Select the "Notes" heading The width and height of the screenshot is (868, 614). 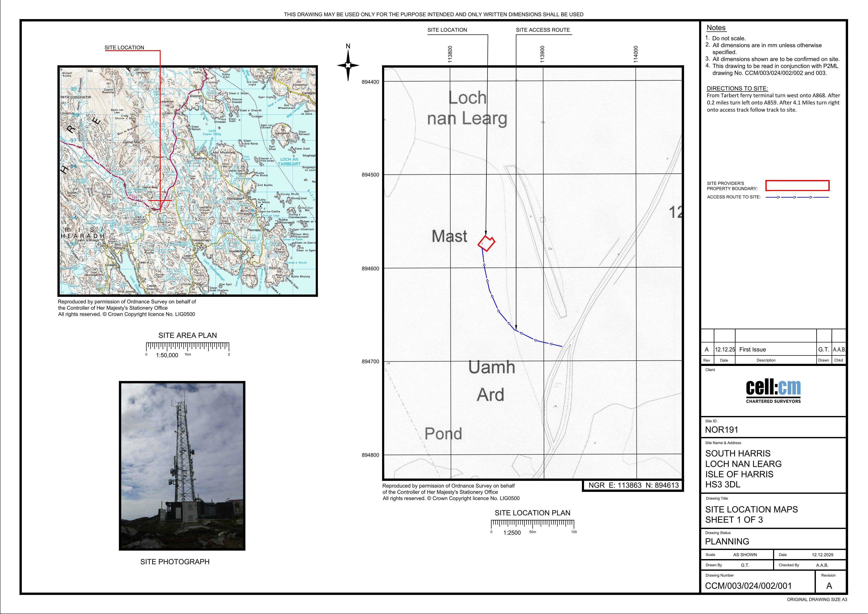point(716,28)
